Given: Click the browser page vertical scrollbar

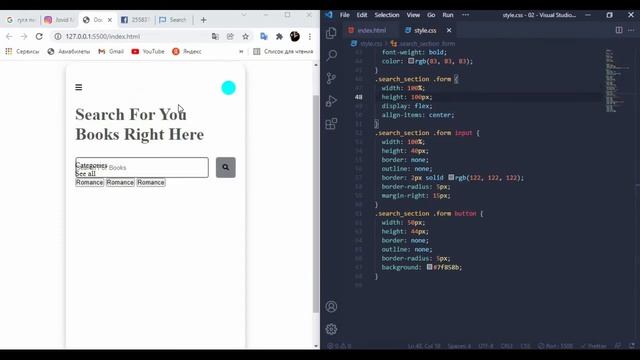Looking at the screenshot, I should coord(316,204).
